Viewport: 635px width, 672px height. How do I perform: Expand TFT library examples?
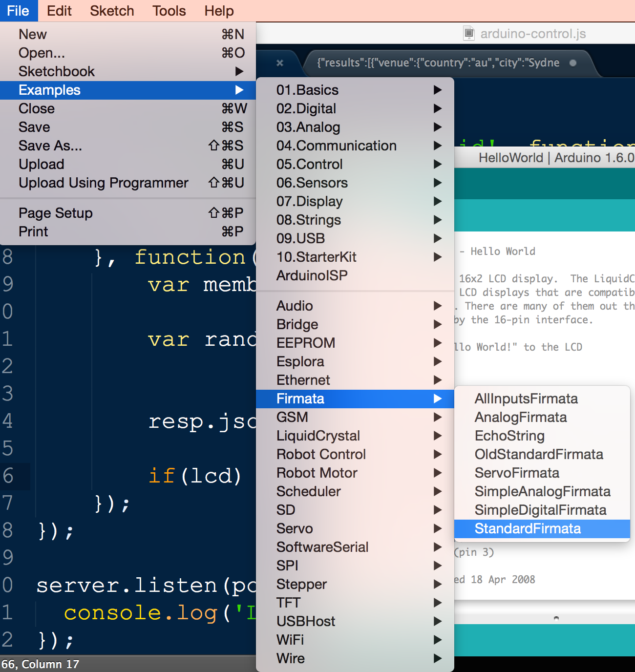[x=355, y=603]
